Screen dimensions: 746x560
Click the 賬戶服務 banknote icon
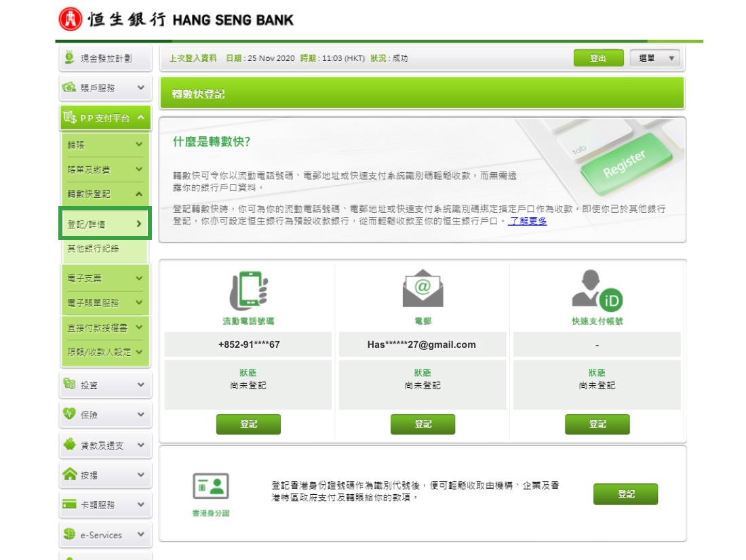pos(69,87)
